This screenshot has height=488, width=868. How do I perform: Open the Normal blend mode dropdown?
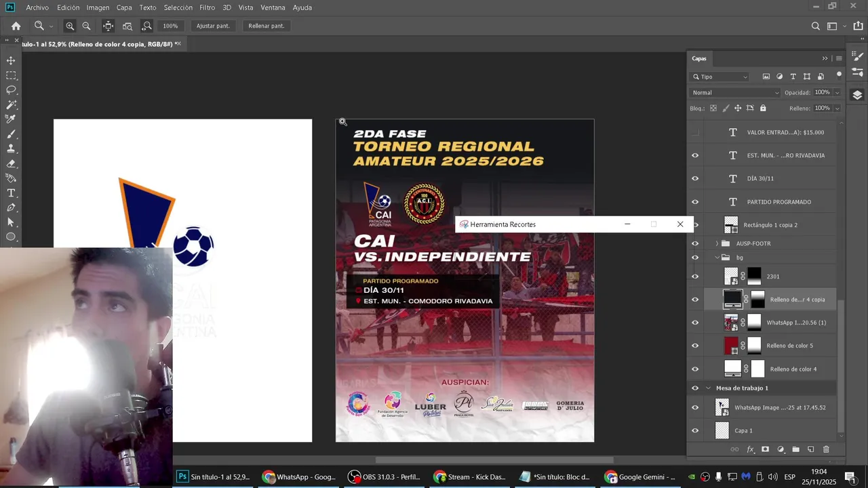(x=735, y=92)
